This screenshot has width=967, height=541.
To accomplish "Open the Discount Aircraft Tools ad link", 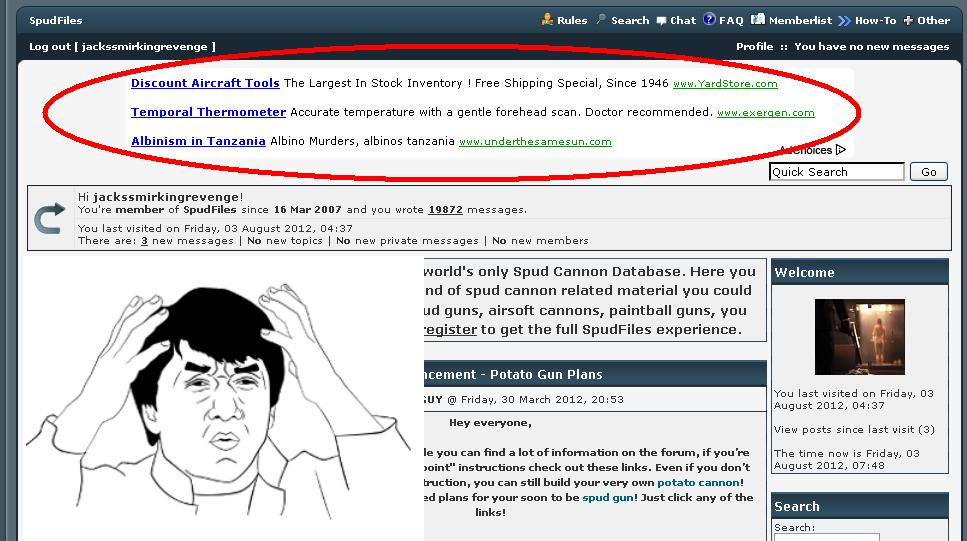I will tap(205, 83).
